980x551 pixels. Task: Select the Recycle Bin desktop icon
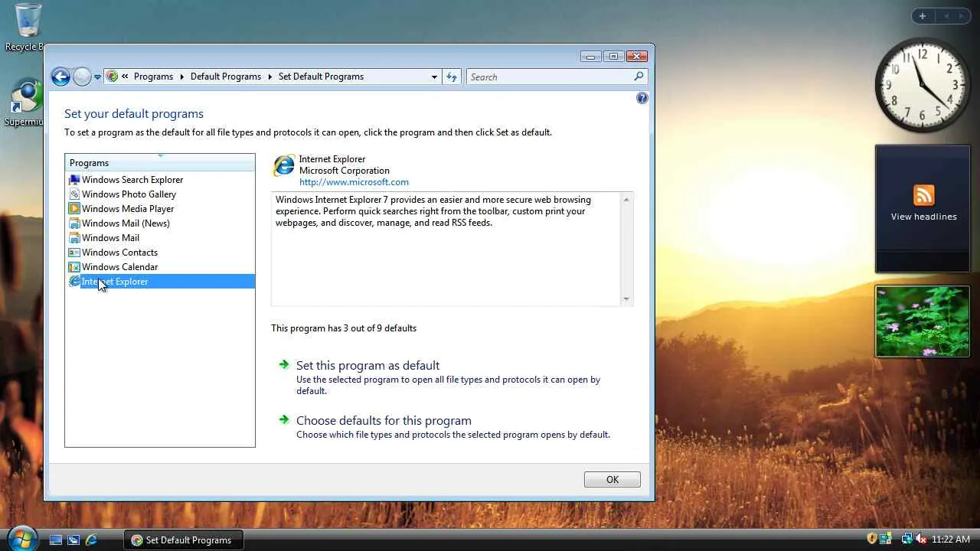click(x=27, y=28)
